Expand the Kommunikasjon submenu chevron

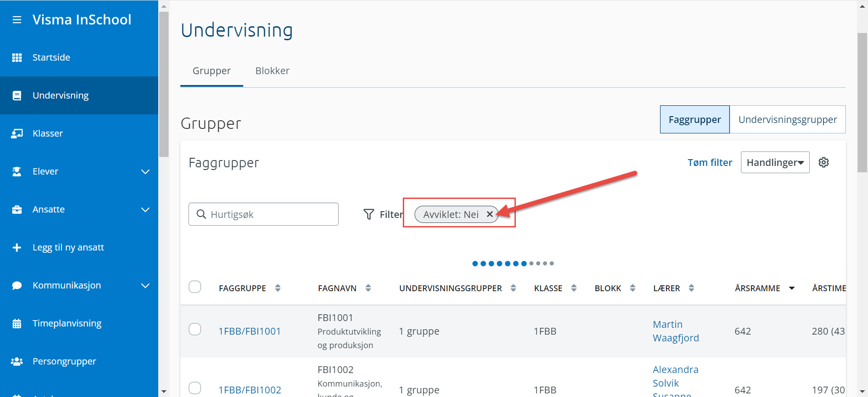tap(145, 286)
